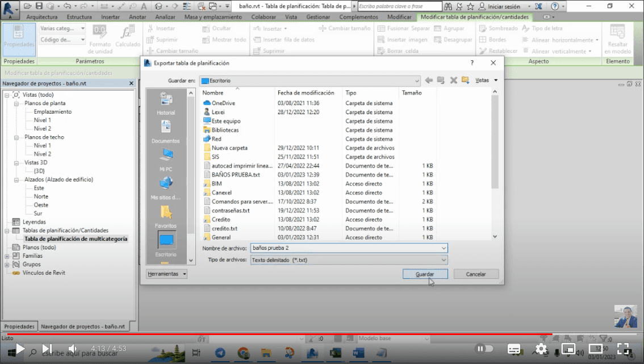Click the Guardar button
This screenshot has width=644, height=364.
click(425, 274)
